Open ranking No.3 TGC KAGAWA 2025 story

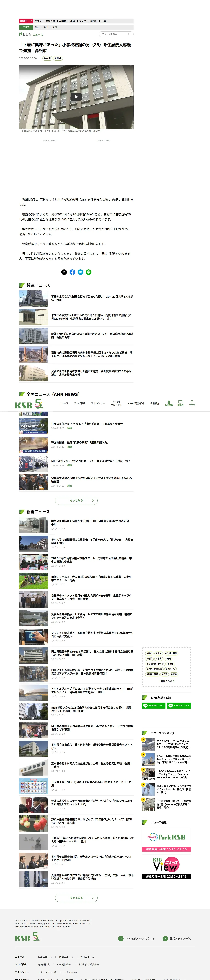coord(166,774)
